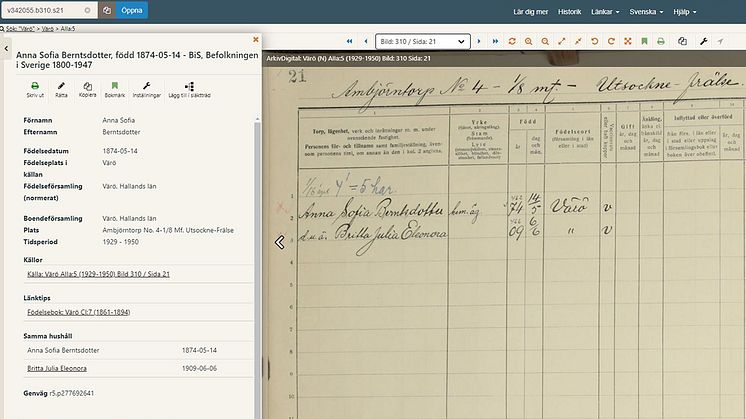This screenshot has height=419, width=746.
Task: Click the Skriv ut print icon
Action: click(x=32, y=89)
